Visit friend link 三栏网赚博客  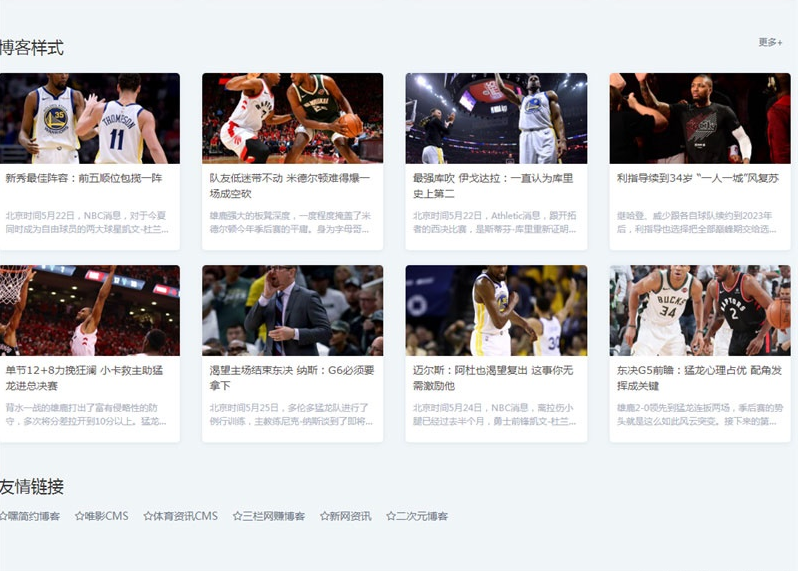coord(269,516)
